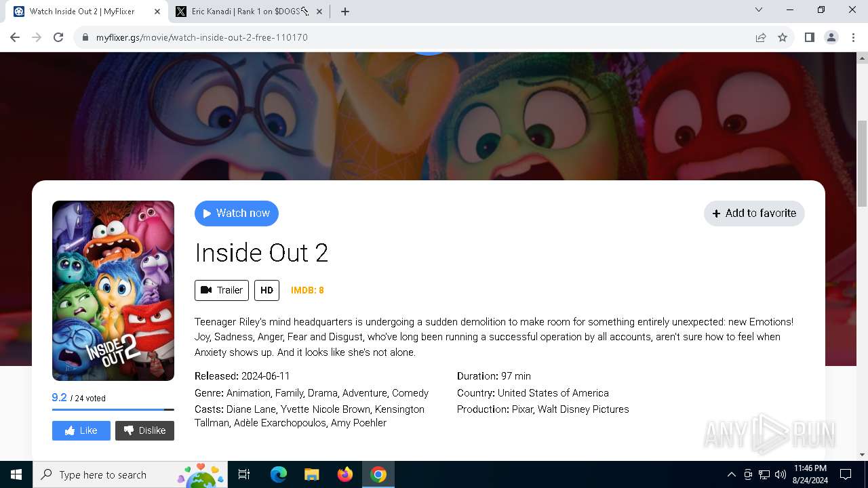This screenshot has height=488, width=868.
Task: Open the Animation genre link
Action: point(248,393)
